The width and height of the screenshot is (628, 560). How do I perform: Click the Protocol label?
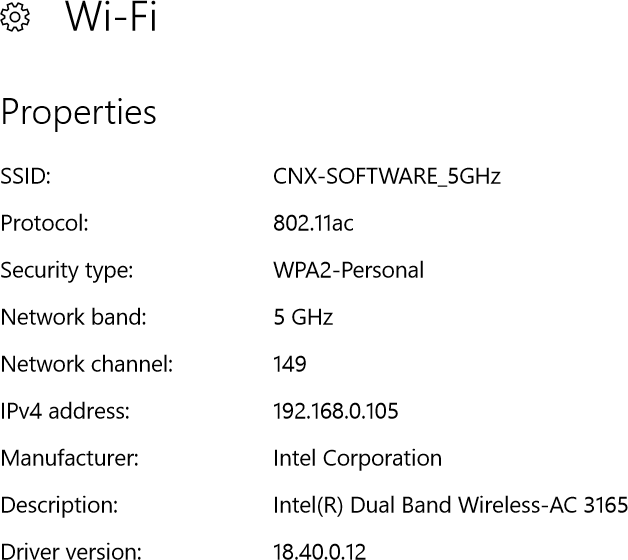click(x=44, y=223)
